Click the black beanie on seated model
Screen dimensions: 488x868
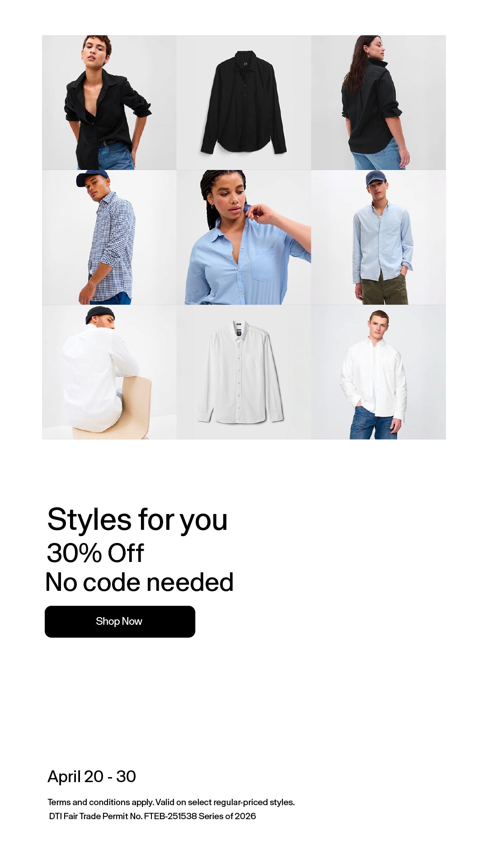point(99,314)
